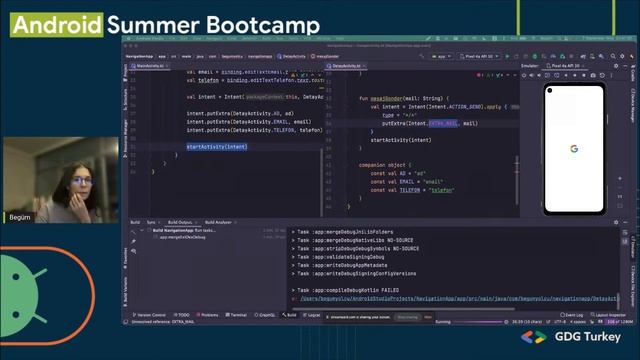
Task: Open 'Pixel 4a API 30' device dropdown
Action: point(478,56)
